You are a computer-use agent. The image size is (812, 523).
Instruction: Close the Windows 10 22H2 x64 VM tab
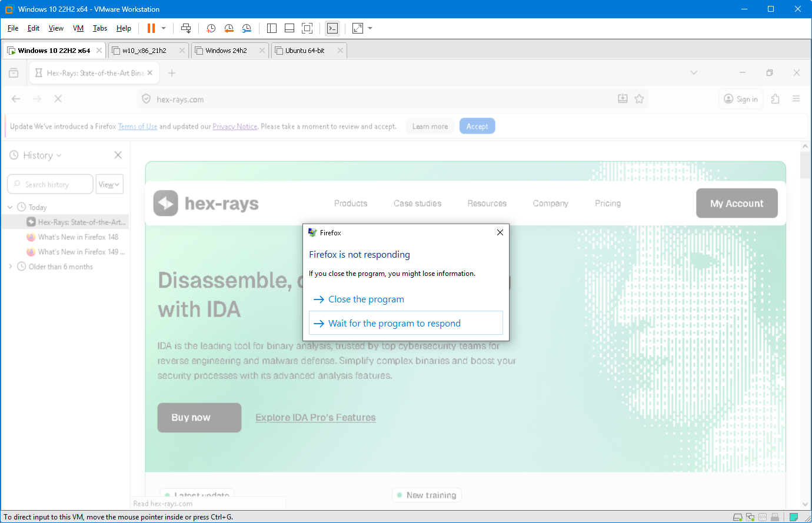(99, 51)
